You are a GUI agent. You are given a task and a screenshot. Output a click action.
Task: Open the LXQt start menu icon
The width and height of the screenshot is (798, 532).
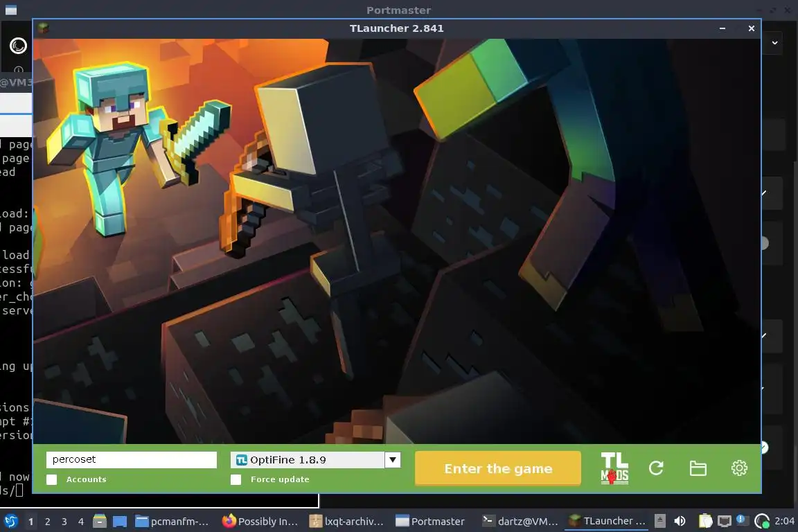(10, 521)
